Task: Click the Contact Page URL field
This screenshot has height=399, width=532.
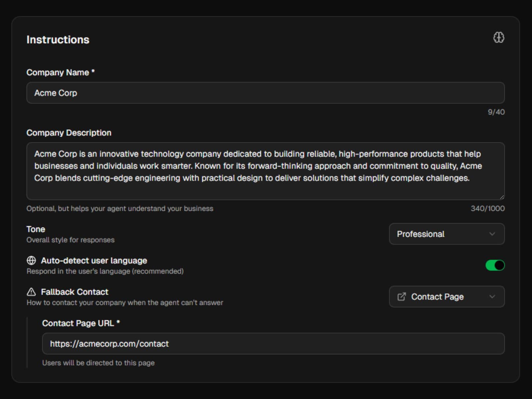Action: click(273, 344)
